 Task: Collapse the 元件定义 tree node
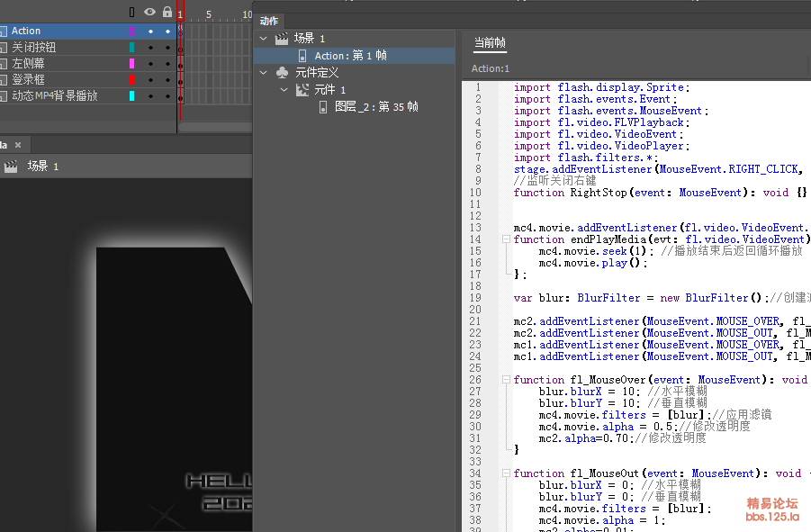point(264,72)
